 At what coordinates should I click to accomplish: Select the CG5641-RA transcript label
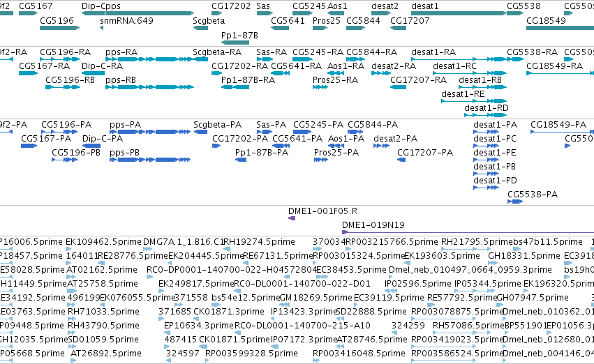coord(296,66)
